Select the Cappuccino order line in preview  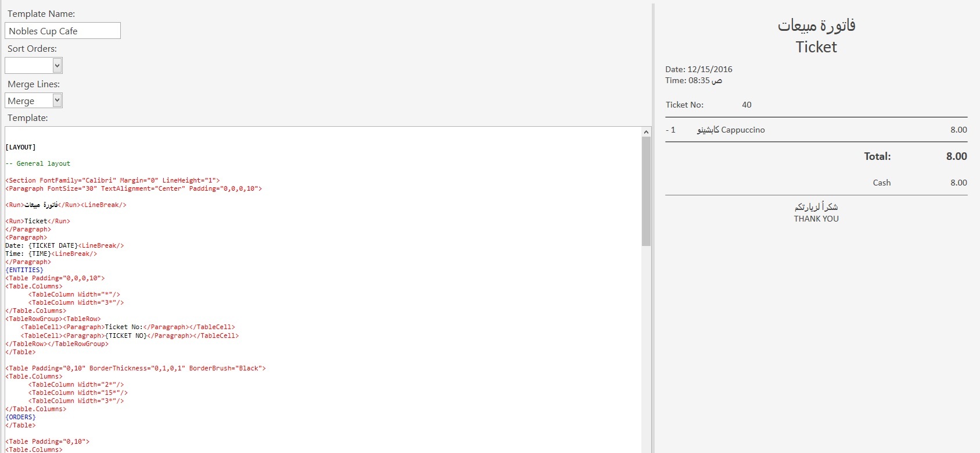731,130
